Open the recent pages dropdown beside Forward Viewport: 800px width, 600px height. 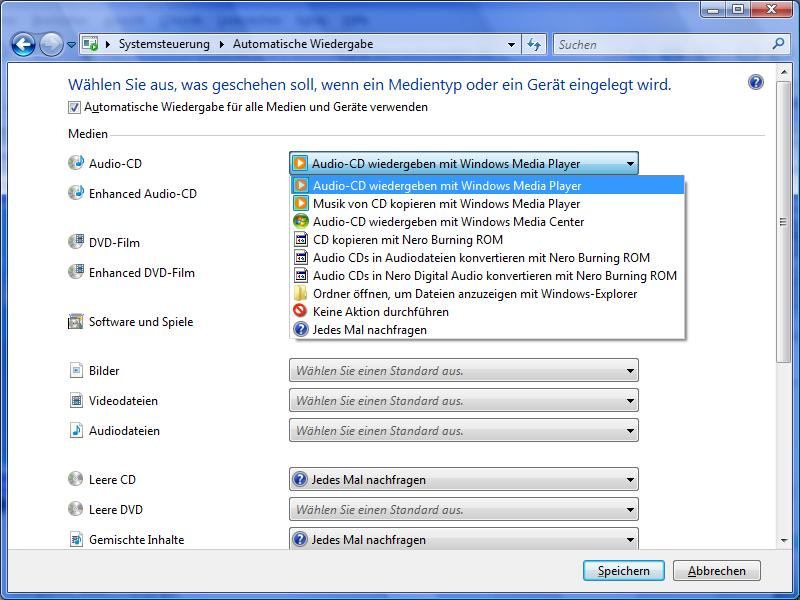click(71, 45)
